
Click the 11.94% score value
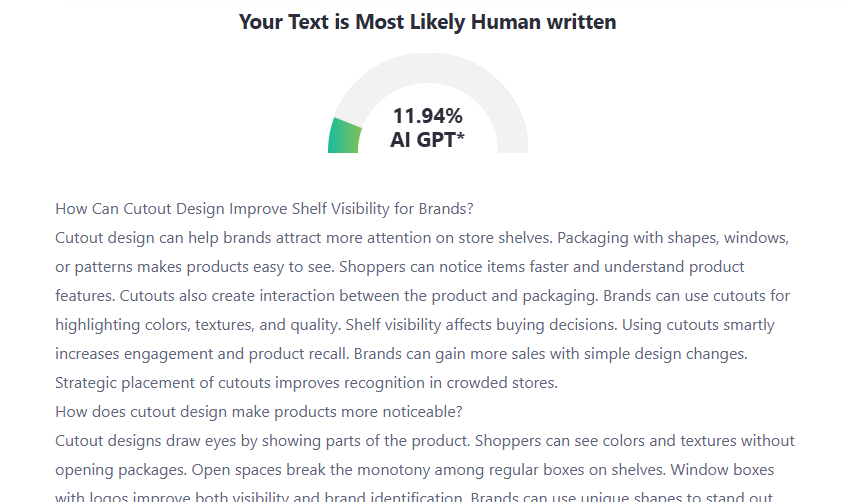[x=427, y=115]
